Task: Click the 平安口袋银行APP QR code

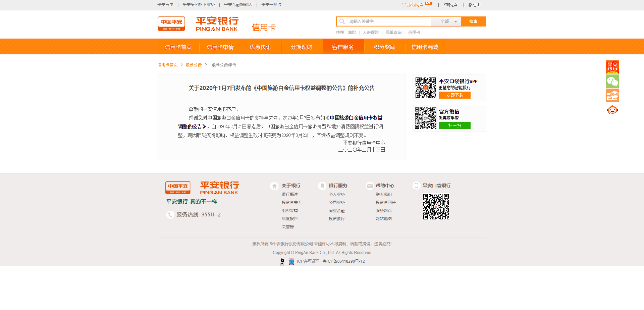Action: (426, 88)
